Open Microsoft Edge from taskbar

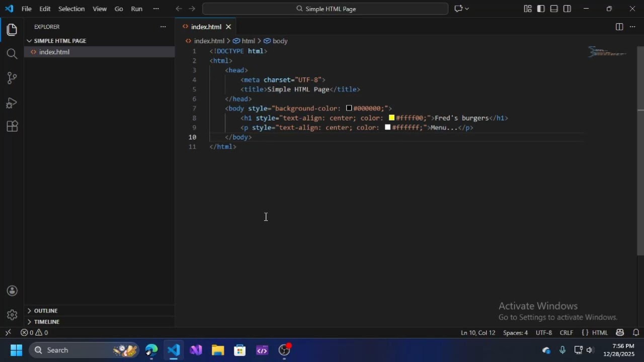(151, 350)
